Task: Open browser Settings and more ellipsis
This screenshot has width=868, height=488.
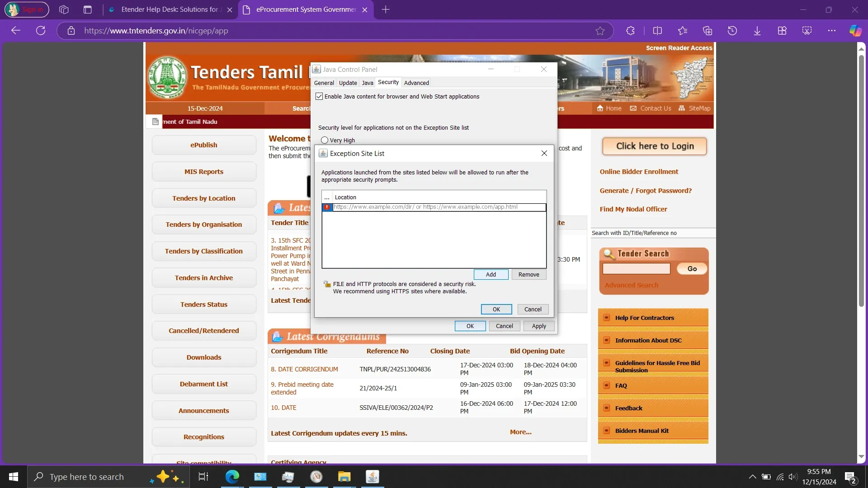Action: 832,31
